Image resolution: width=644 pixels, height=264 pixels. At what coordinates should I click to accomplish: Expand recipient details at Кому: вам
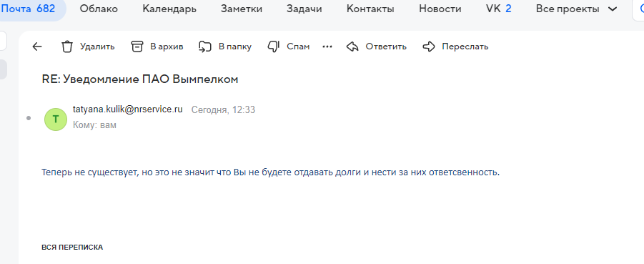click(x=94, y=125)
